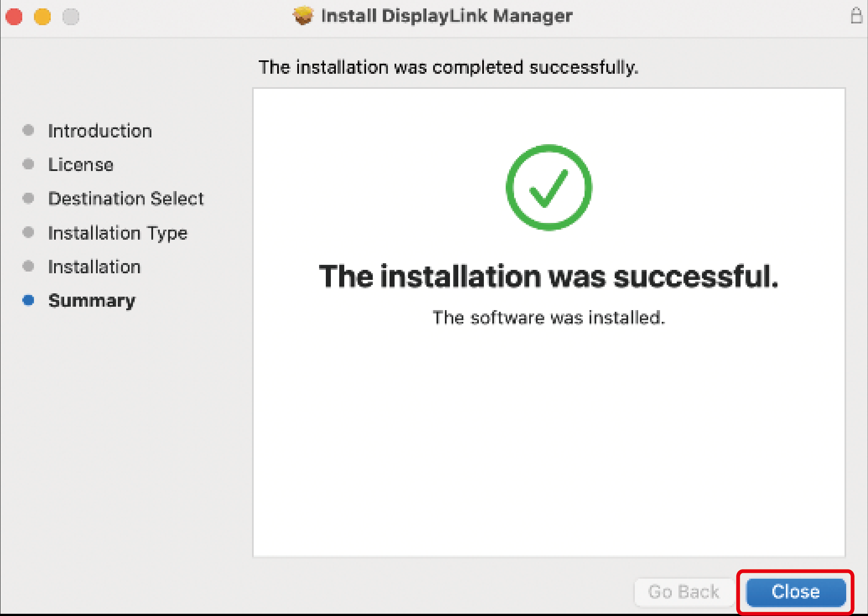Viewport: 868px width, 616px height.
Task: Select the Summary step
Action: click(92, 301)
